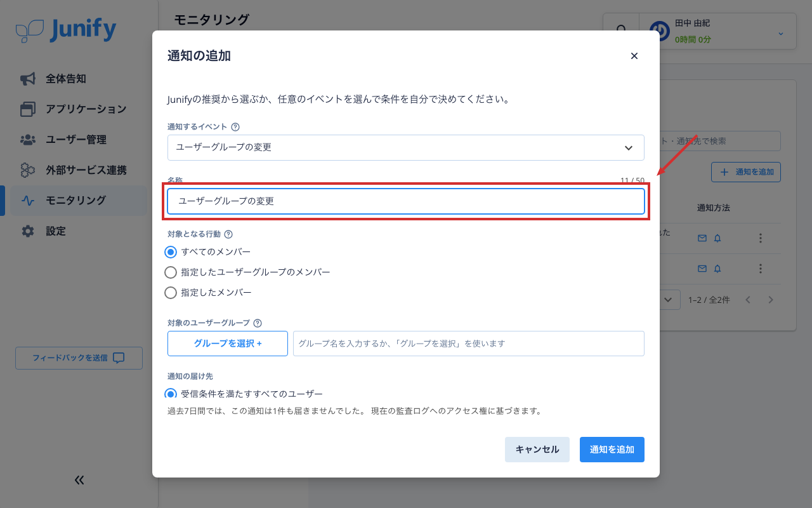Click the megaphone icon for 全体告知
Screen dimensions: 812x508
click(x=28, y=79)
